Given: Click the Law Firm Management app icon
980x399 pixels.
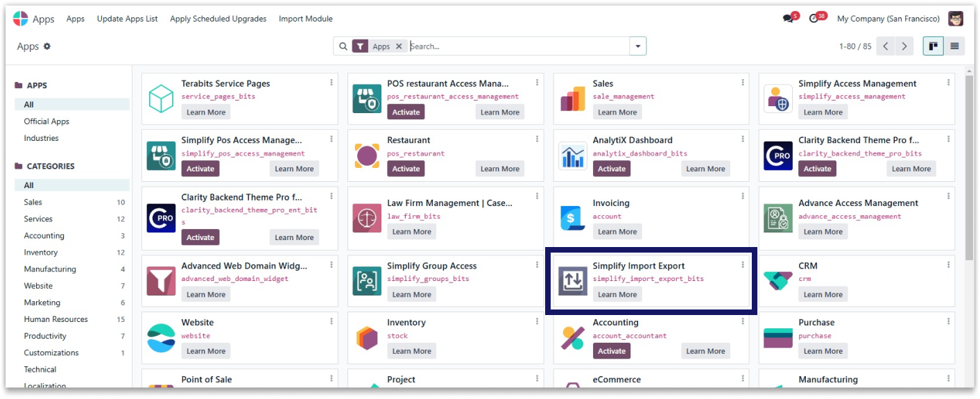Looking at the screenshot, I should [x=367, y=218].
